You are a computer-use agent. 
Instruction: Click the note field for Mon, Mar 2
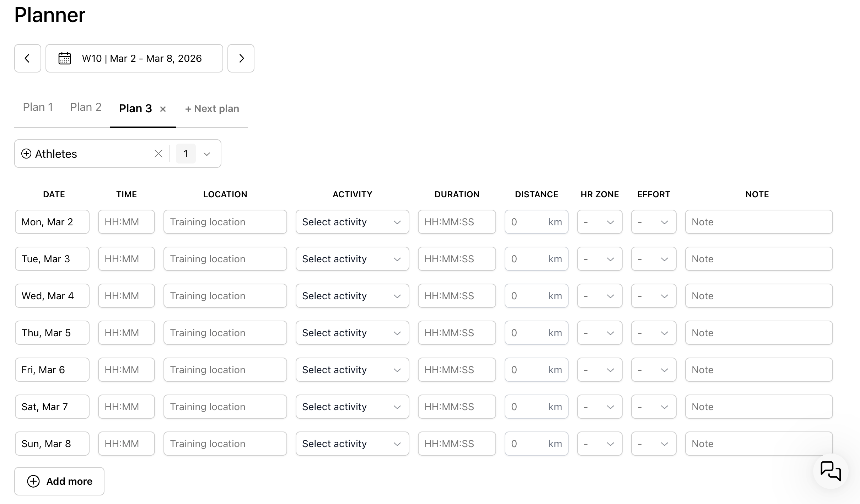click(759, 222)
